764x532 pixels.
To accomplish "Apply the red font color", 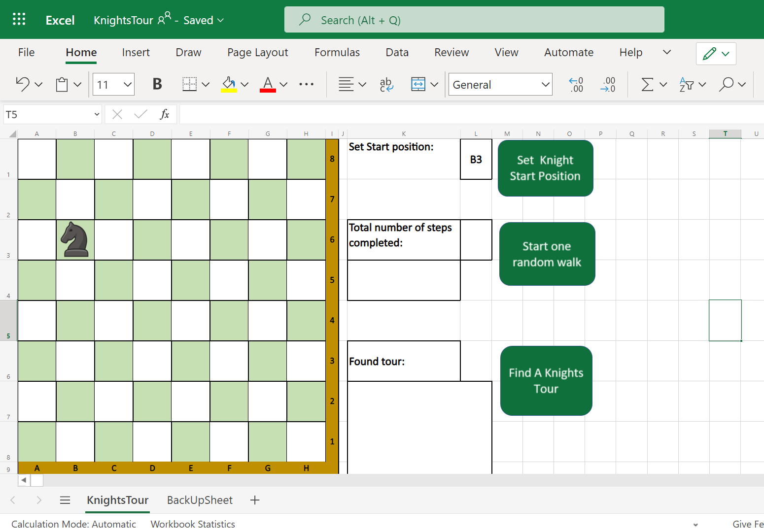I will [268, 84].
